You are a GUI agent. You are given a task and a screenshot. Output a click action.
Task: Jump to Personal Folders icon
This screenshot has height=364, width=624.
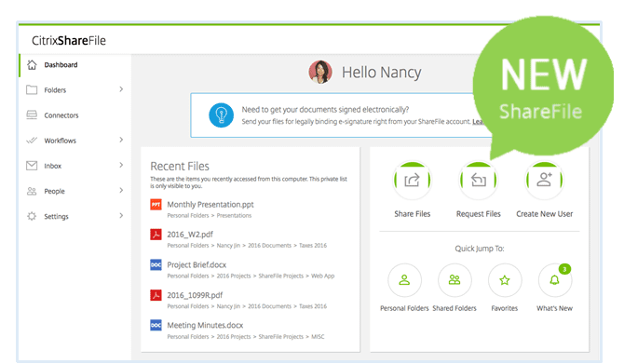click(x=404, y=280)
